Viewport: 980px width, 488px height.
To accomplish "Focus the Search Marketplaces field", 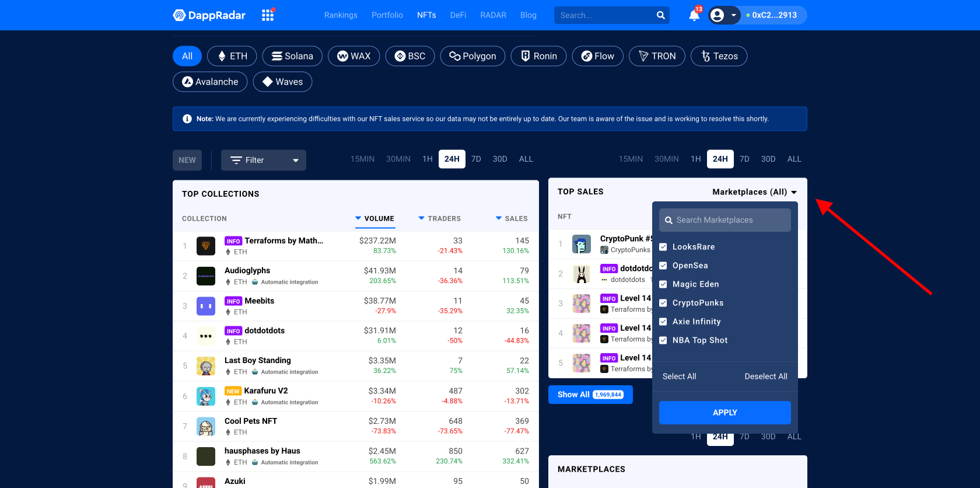I will tap(725, 220).
